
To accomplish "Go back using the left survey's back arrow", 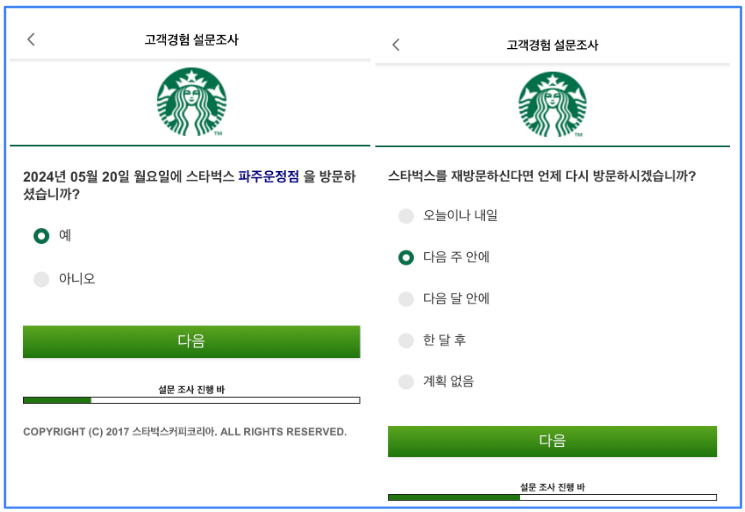I will pos(31,39).
